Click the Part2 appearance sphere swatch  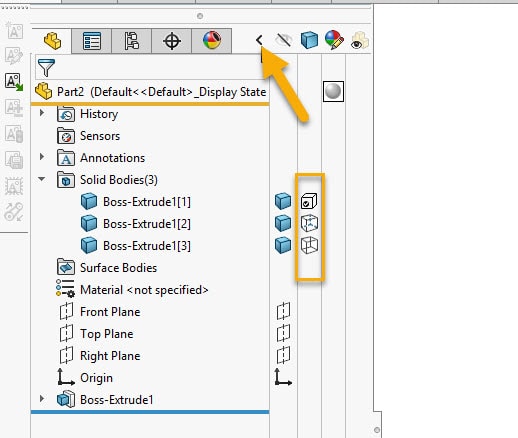333,91
